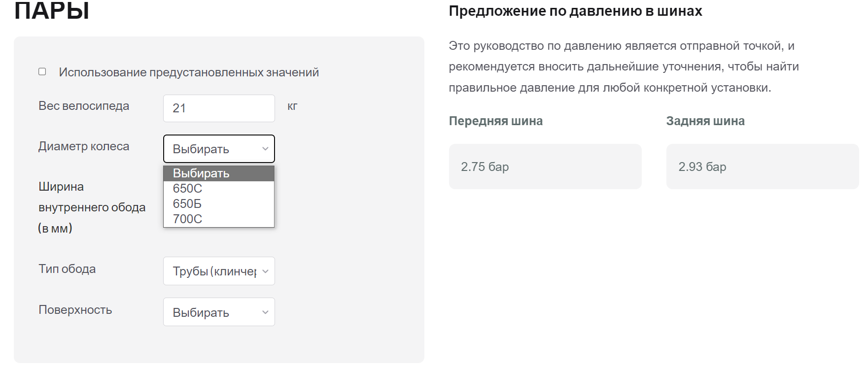Click the 'Задняя шина' heading
This screenshot has width=868, height=370.
705,121
